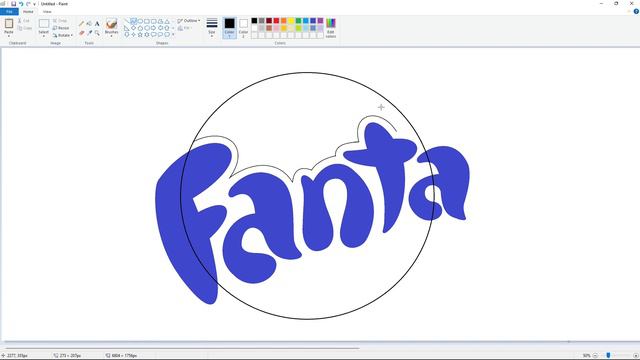This screenshot has height=360, width=640.
Task: Choose the Triangle shape
Action: [167, 21]
